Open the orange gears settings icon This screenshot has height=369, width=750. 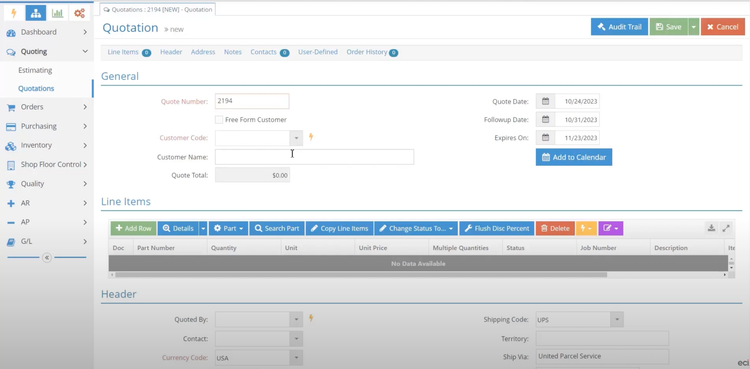tap(79, 13)
